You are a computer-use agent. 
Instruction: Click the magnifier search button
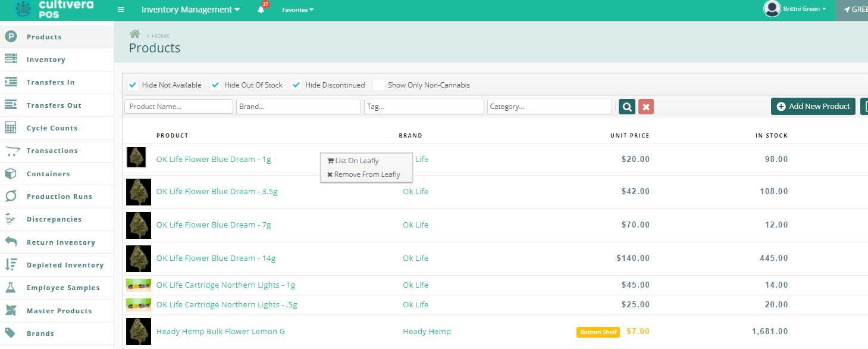point(627,107)
